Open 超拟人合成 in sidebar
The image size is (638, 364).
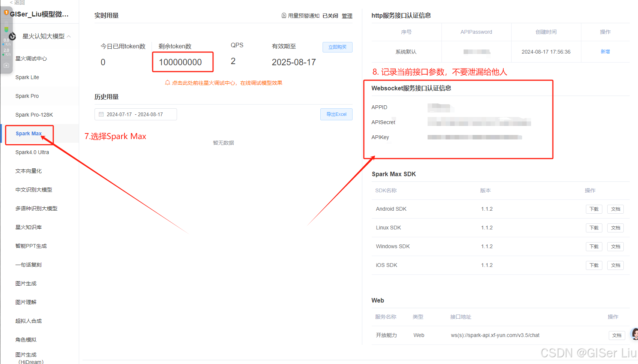(x=29, y=321)
